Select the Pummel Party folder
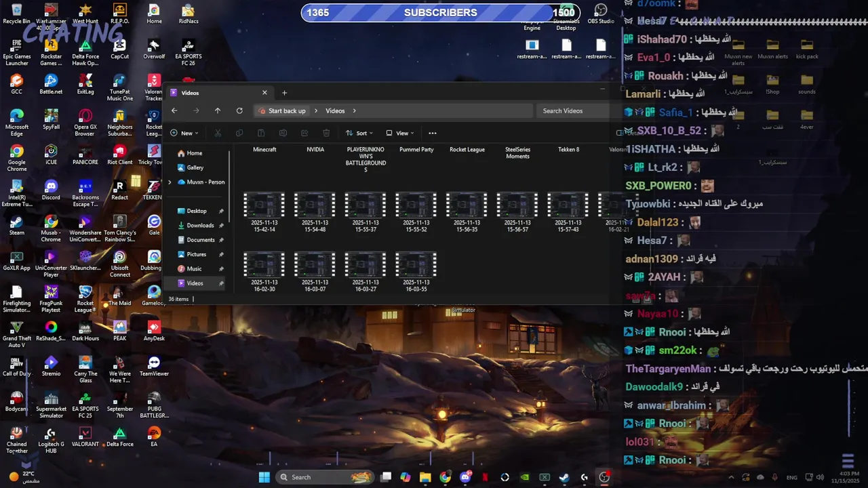Viewport: 868px width, 488px height. click(416, 150)
